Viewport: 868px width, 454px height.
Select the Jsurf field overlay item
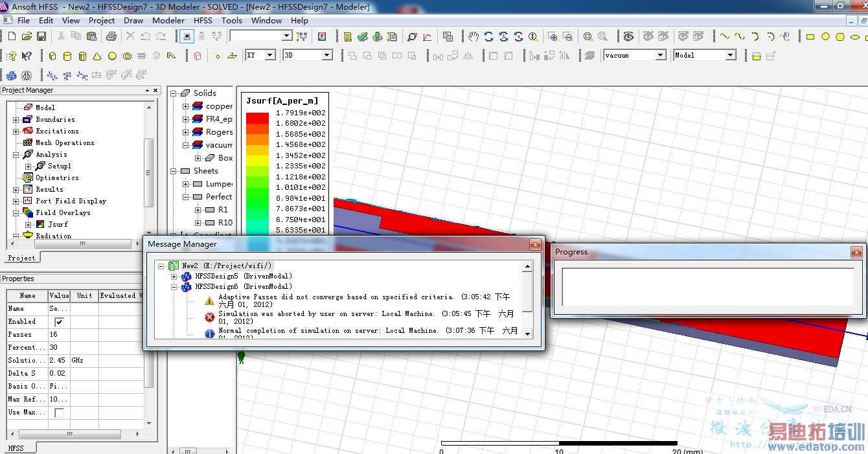click(x=58, y=224)
